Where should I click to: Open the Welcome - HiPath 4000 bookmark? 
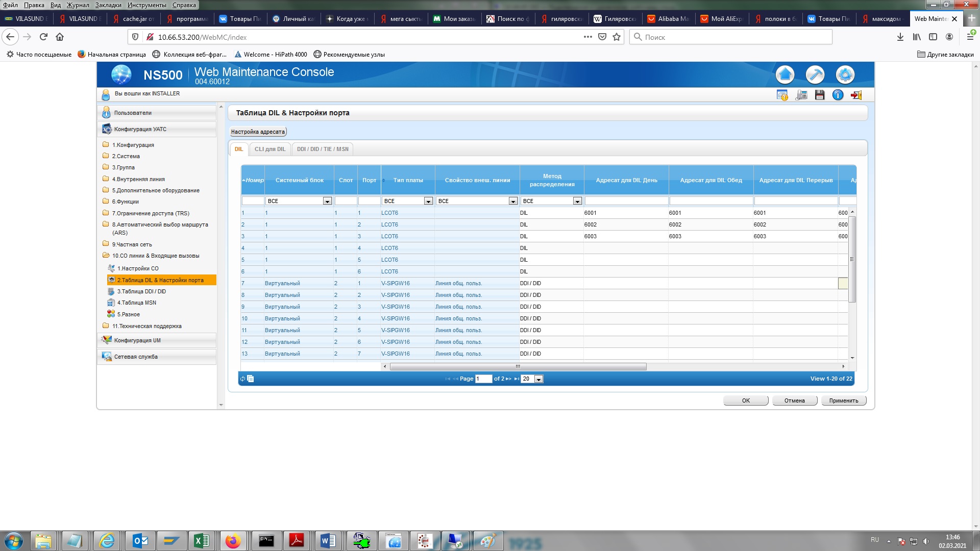pos(271,55)
